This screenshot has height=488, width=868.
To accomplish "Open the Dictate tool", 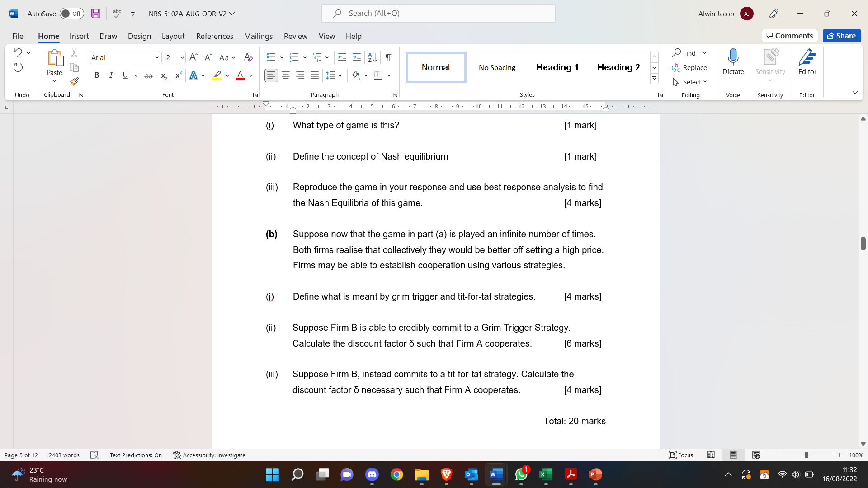I will [x=733, y=62].
